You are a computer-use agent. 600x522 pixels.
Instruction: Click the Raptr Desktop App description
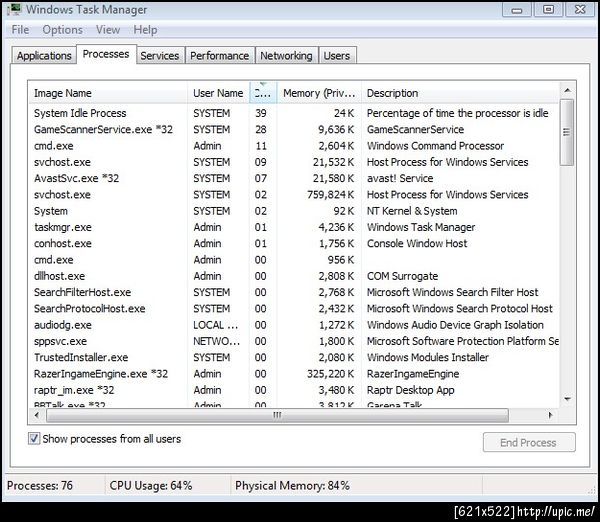click(x=411, y=390)
